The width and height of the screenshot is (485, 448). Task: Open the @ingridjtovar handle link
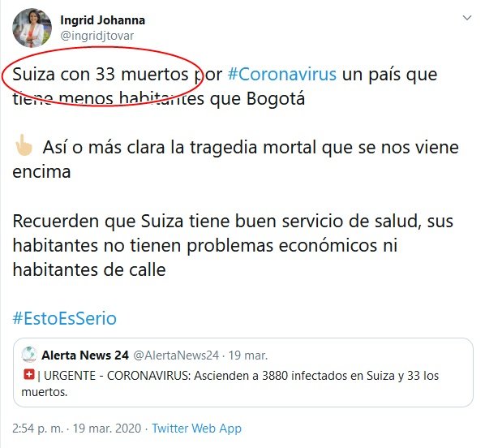click(x=97, y=36)
